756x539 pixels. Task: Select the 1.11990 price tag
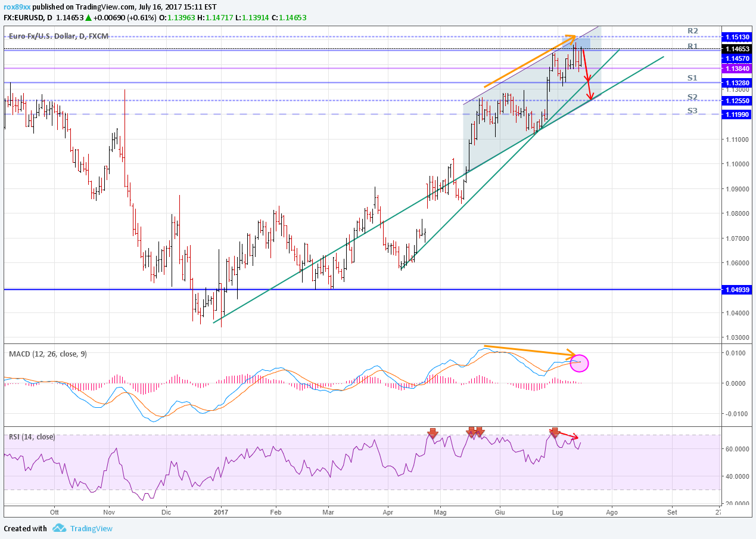click(x=737, y=114)
